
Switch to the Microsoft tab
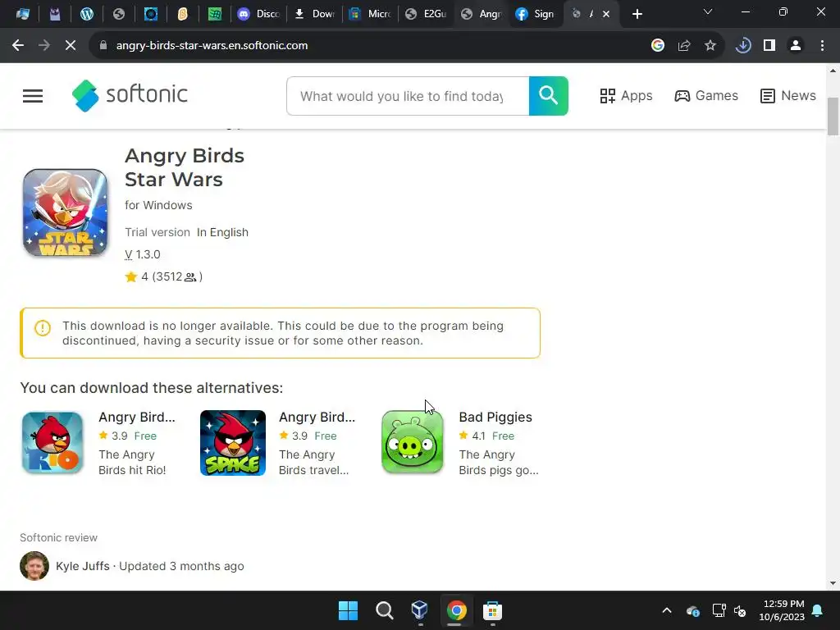[x=371, y=14]
